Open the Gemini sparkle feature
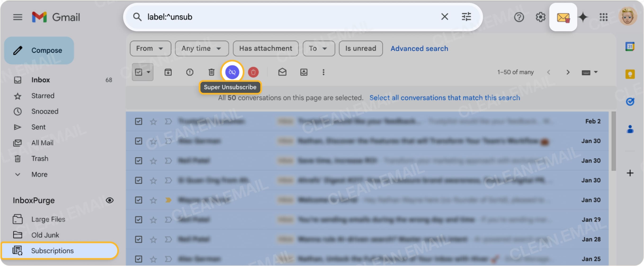 (x=583, y=17)
